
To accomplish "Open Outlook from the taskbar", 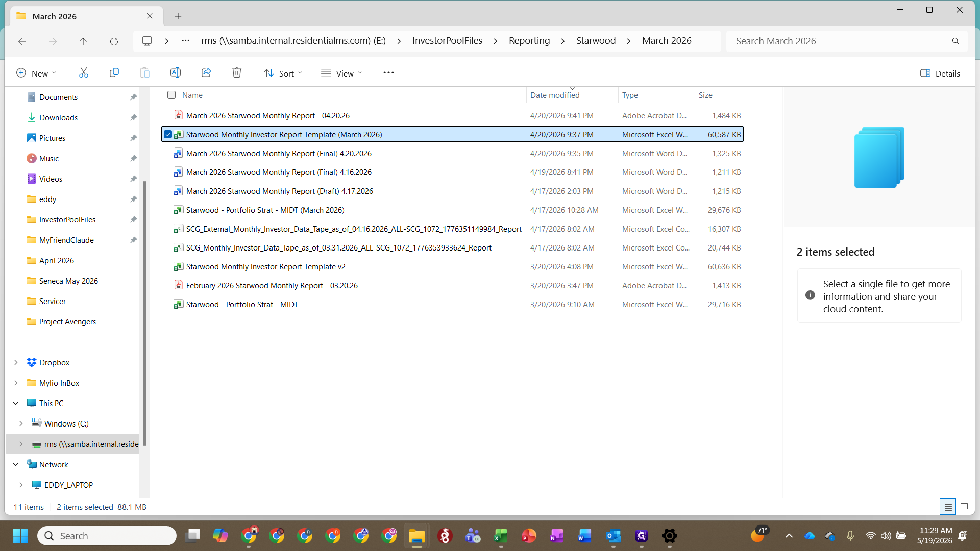I will [613, 536].
